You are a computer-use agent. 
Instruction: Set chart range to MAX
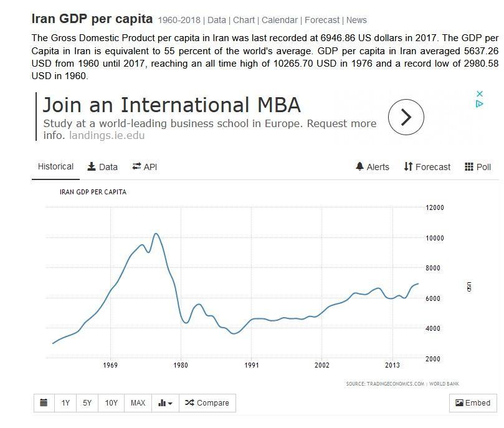(138, 402)
